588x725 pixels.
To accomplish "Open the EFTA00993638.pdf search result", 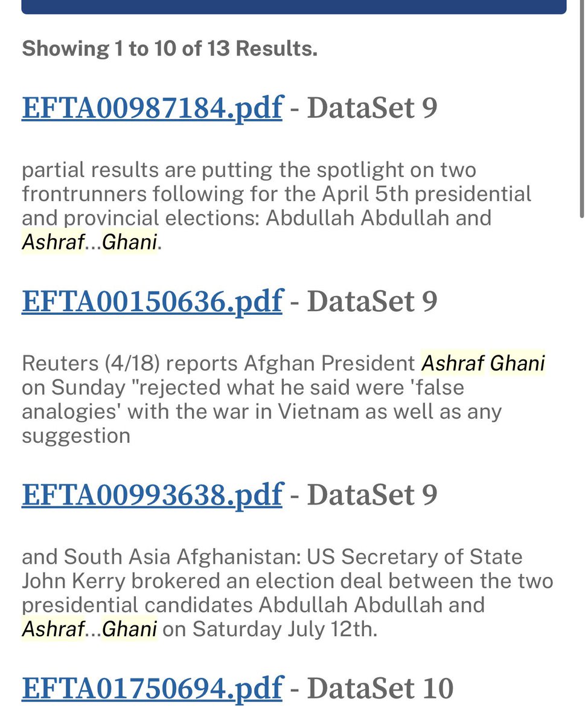I will tap(152, 495).
